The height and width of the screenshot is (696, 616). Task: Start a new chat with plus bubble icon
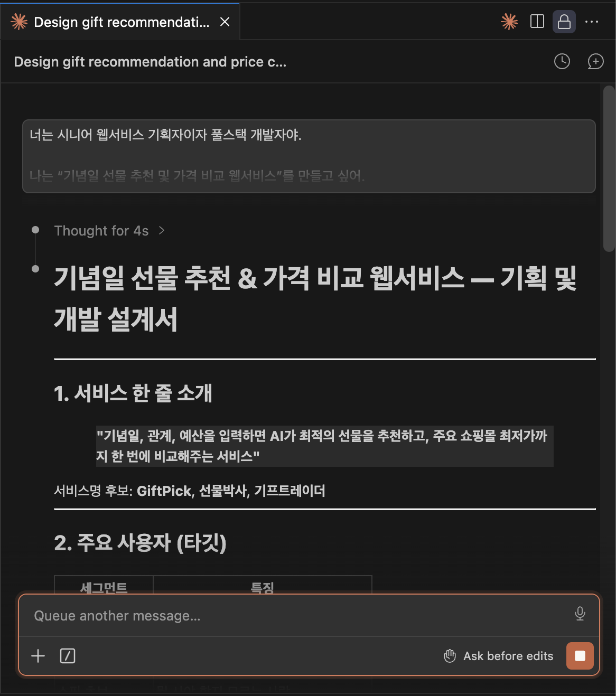point(595,62)
